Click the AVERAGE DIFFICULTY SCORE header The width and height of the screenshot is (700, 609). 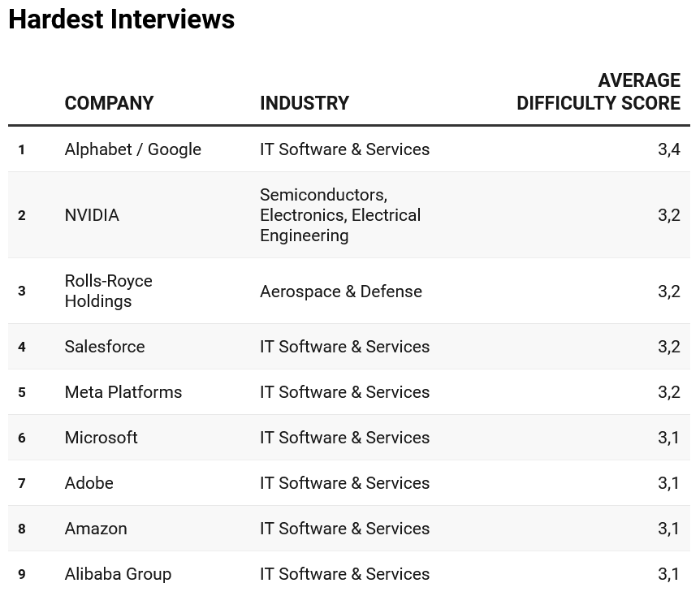(x=598, y=92)
